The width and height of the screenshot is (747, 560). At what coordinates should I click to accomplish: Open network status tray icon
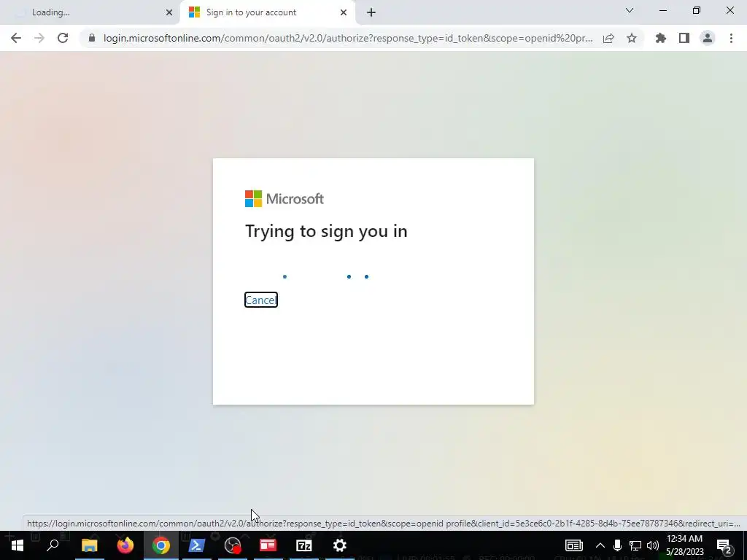(635, 545)
